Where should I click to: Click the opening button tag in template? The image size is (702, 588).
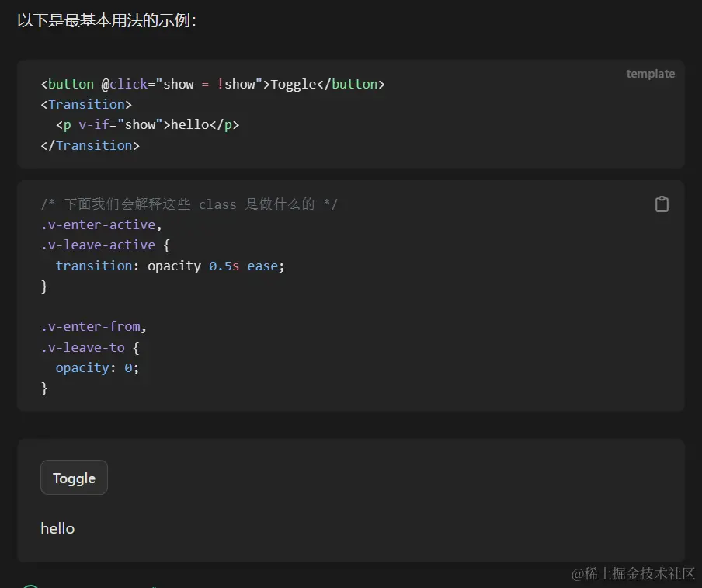(71, 84)
